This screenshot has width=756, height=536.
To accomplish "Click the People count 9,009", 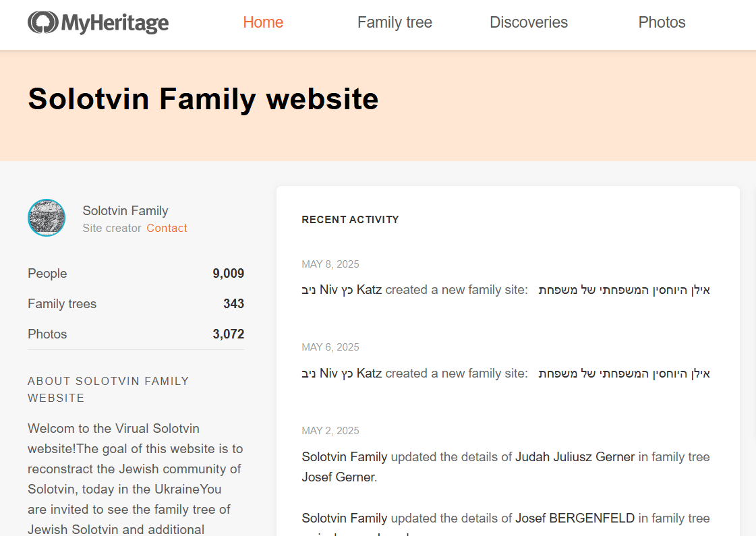I will 229,273.
